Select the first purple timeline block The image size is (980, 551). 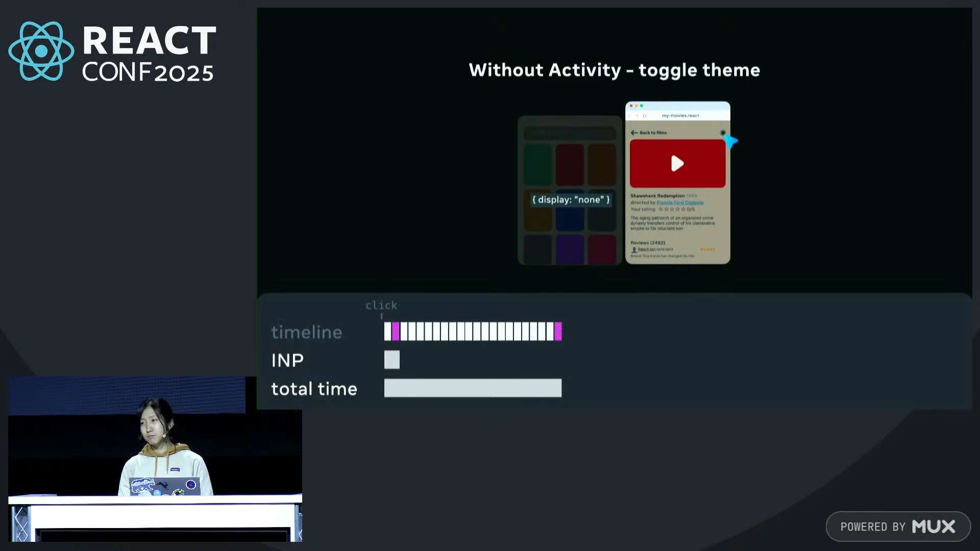(396, 332)
